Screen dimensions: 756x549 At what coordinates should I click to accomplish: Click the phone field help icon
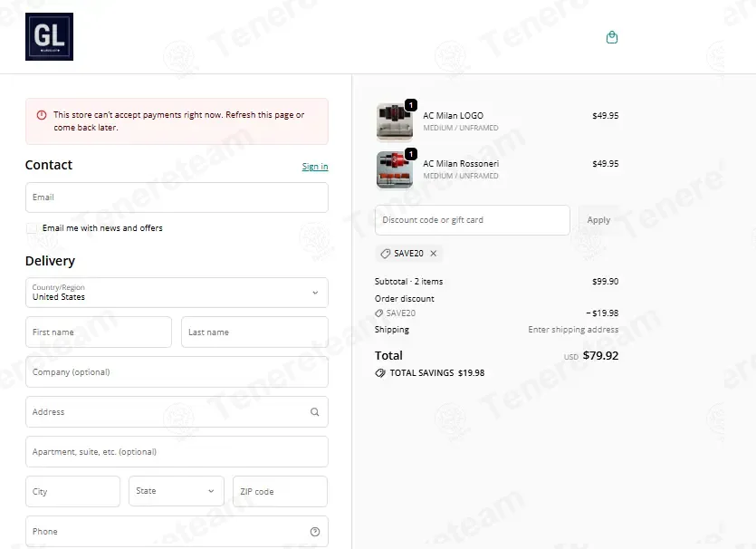coord(315,532)
